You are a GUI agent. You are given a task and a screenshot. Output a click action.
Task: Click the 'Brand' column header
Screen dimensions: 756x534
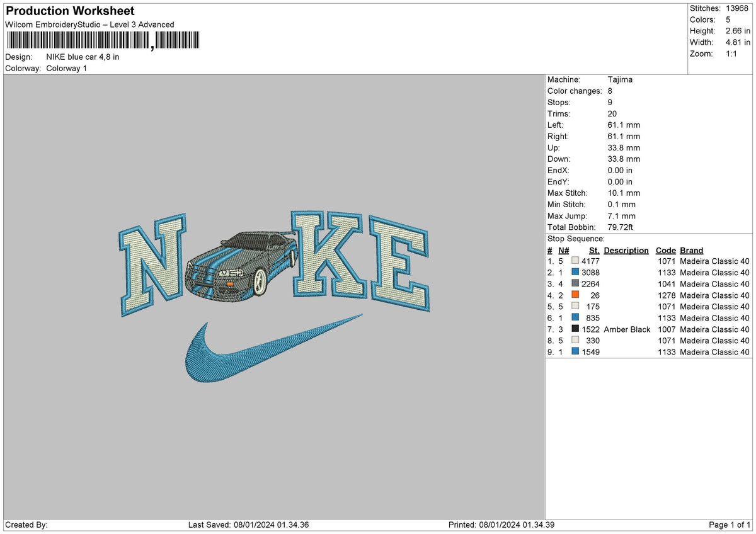691,250
